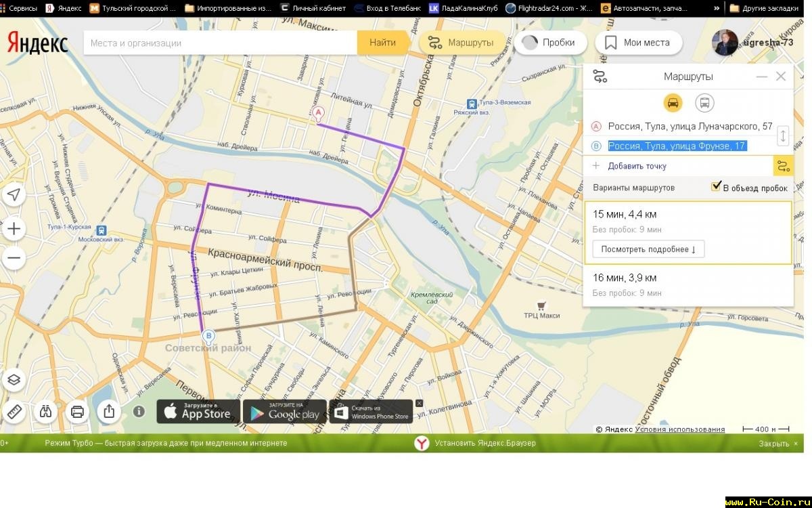
Task: Dismiss the app store banners
Action: click(x=419, y=403)
